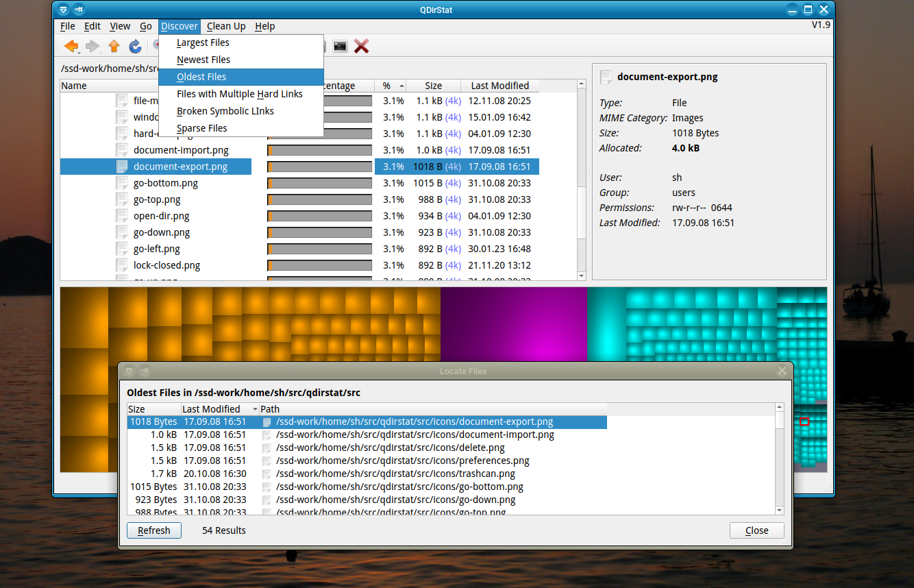Click the magenta treemap tile

point(514,325)
